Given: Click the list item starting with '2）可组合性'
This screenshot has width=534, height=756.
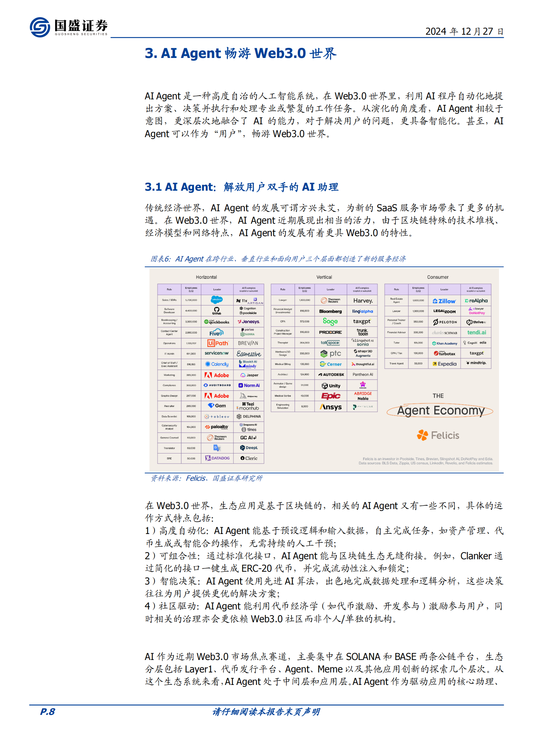Looking at the screenshot, I should (x=324, y=562).
